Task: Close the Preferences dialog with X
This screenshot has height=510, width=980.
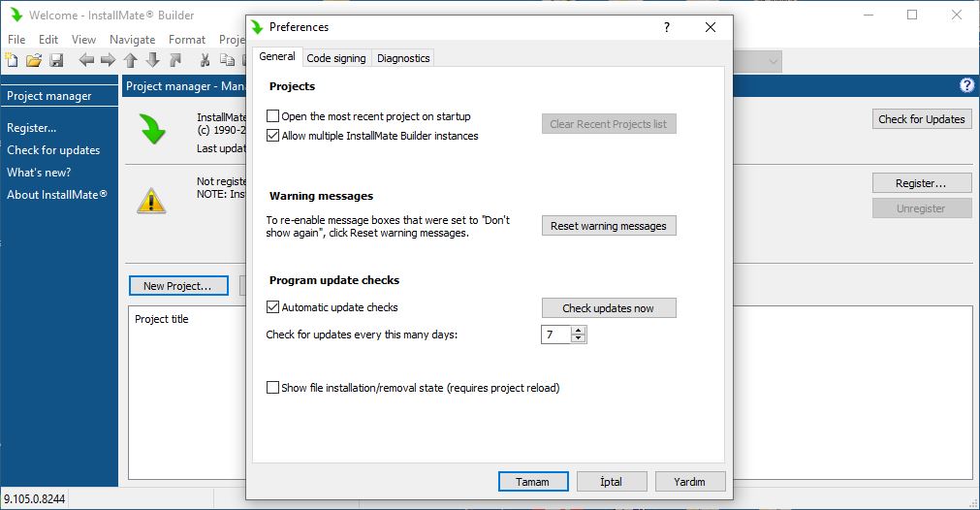Action: point(711,27)
